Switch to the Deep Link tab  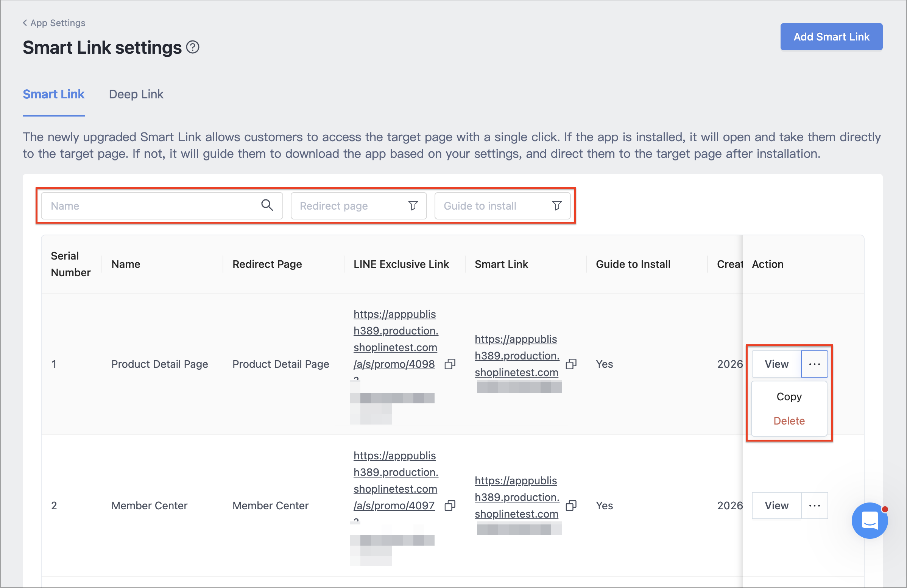136,94
